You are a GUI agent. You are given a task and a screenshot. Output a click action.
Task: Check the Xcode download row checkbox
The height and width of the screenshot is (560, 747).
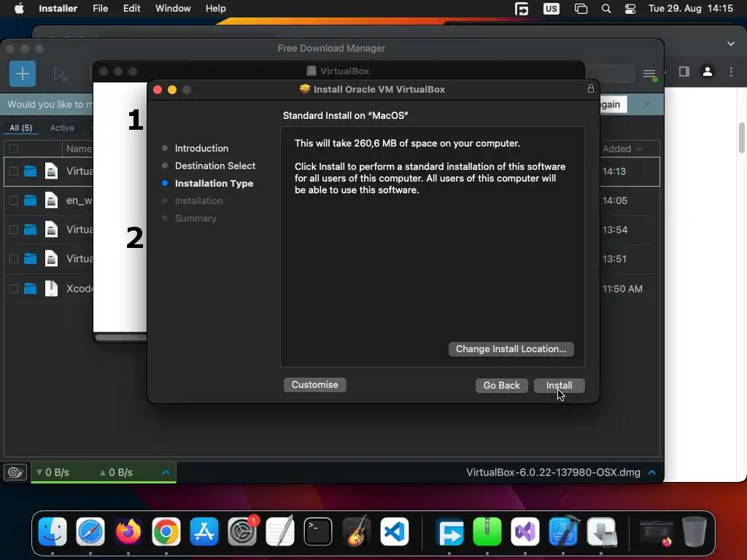point(14,289)
